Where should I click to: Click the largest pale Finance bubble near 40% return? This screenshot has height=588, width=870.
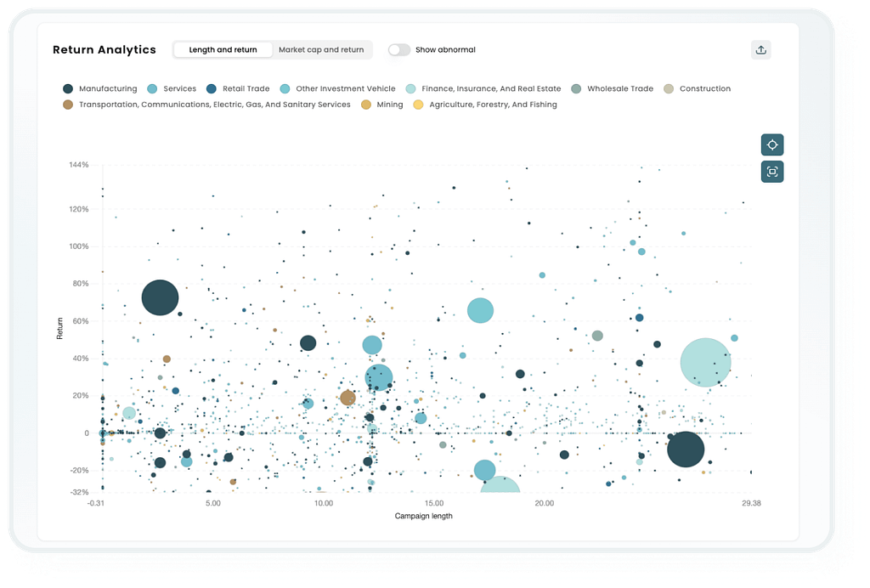[x=705, y=362]
